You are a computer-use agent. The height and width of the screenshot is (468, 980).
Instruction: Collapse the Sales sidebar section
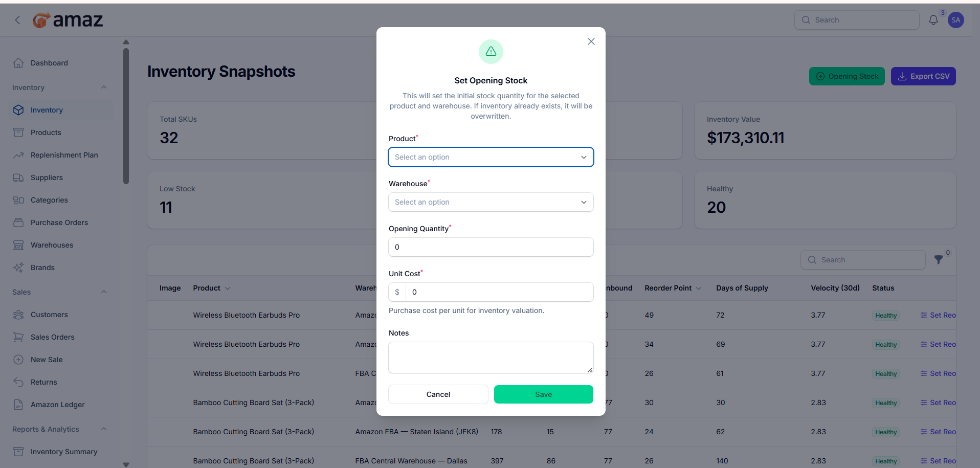(x=104, y=292)
